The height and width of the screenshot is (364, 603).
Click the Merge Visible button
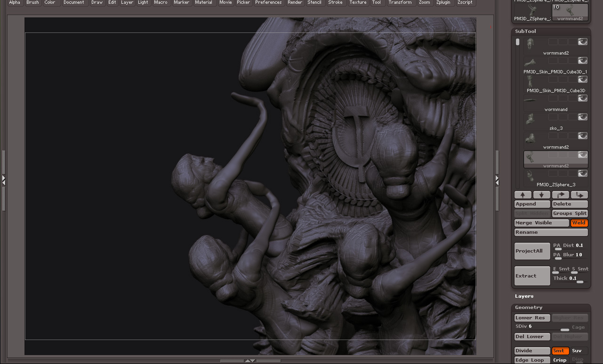(x=542, y=223)
